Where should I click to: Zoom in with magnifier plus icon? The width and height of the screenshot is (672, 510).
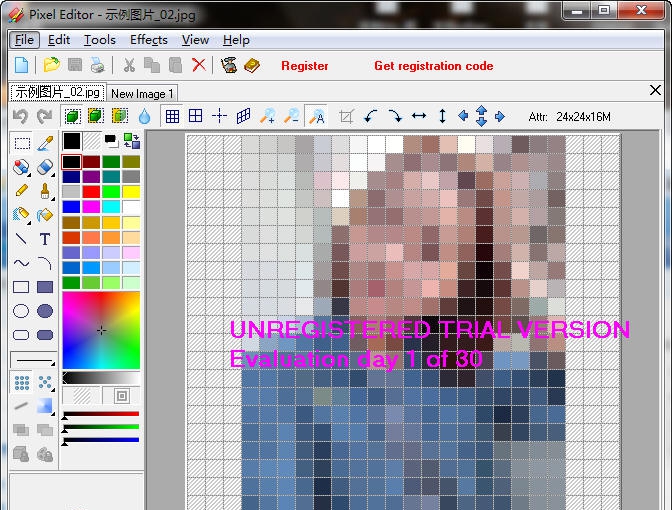point(267,116)
